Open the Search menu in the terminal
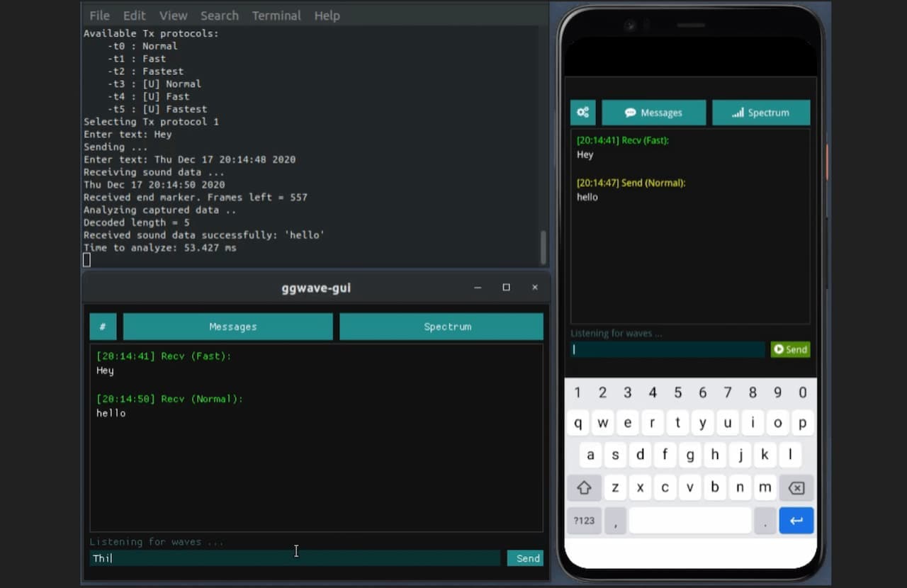This screenshot has width=907, height=588. pyautogui.click(x=220, y=15)
